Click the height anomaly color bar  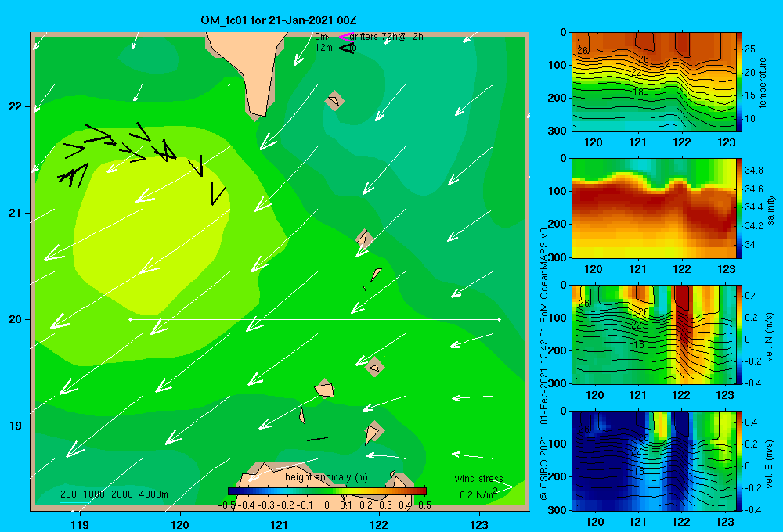coord(327,491)
